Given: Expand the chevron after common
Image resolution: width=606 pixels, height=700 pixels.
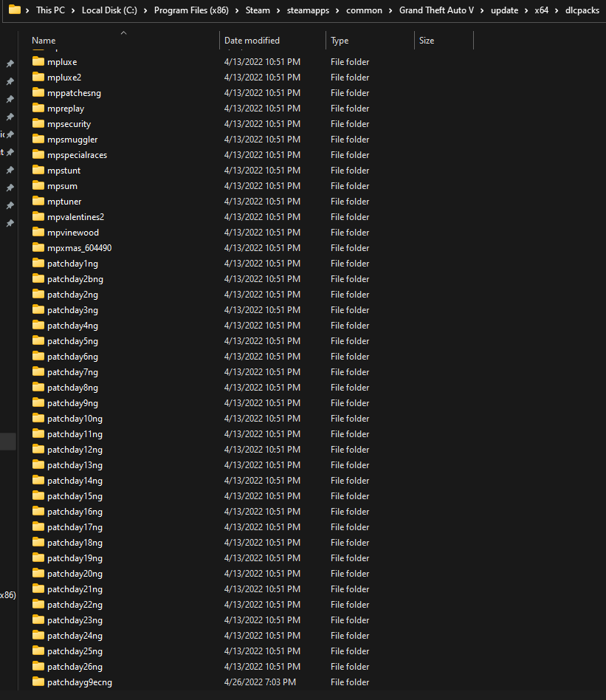Looking at the screenshot, I should click(x=390, y=10).
